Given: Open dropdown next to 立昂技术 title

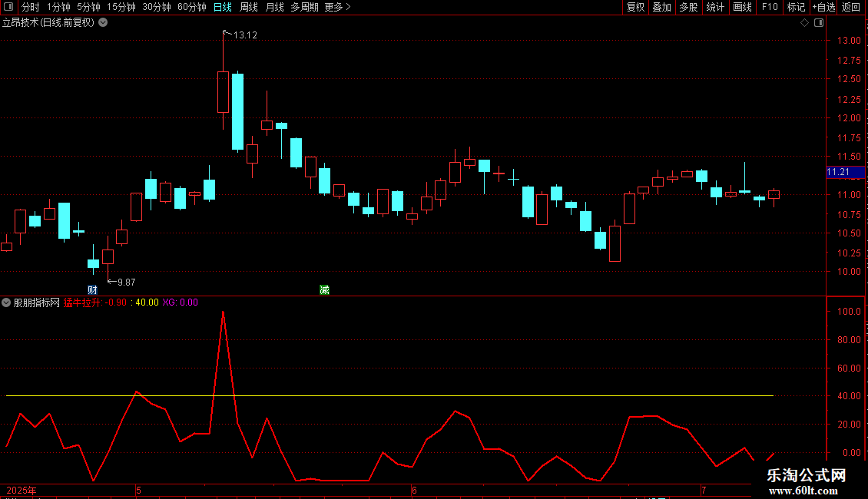Looking at the screenshot, I should (x=103, y=22).
